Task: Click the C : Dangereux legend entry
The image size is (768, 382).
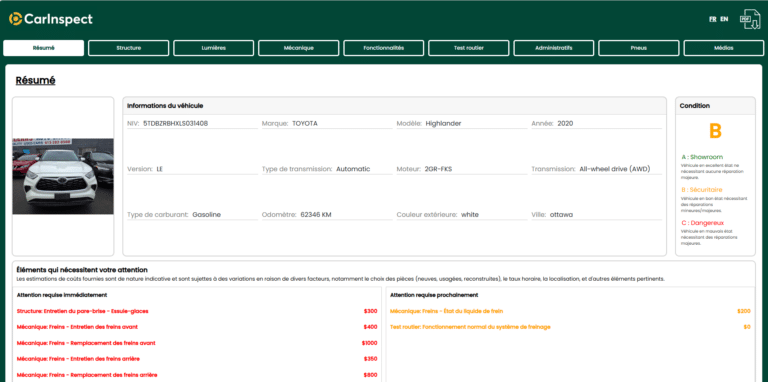Action: click(702, 223)
